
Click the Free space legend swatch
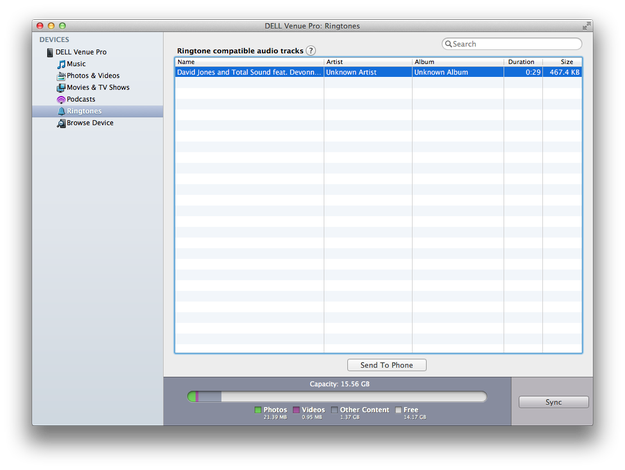click(x=398, y=410)
